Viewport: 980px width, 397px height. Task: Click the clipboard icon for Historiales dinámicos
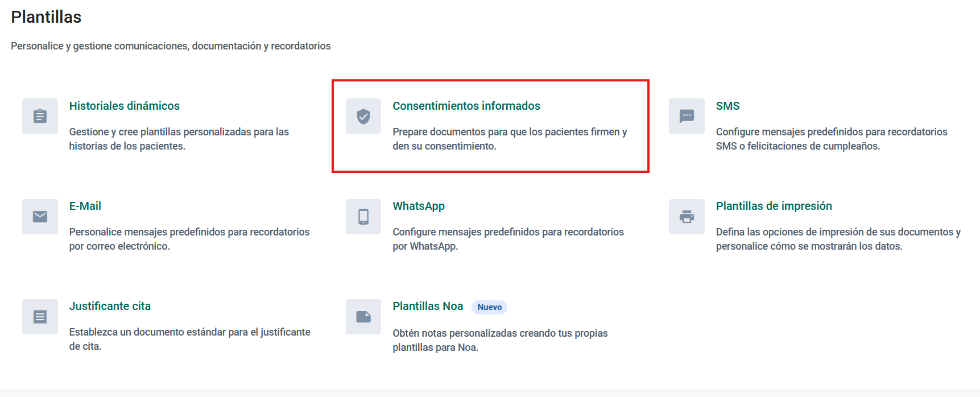(40, 117)
